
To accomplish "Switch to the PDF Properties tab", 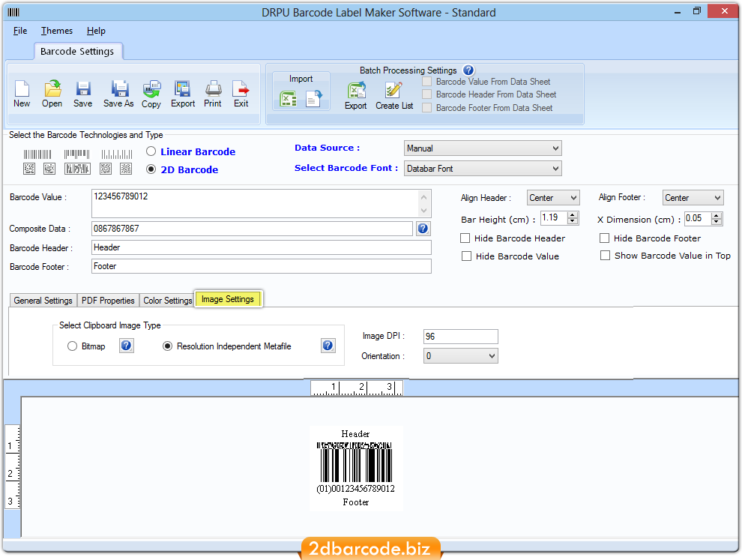I will point(108,301).
